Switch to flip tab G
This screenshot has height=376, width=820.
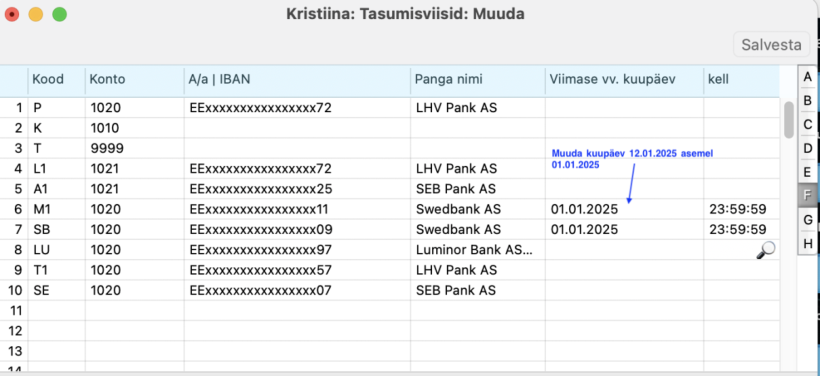[807, 219]
